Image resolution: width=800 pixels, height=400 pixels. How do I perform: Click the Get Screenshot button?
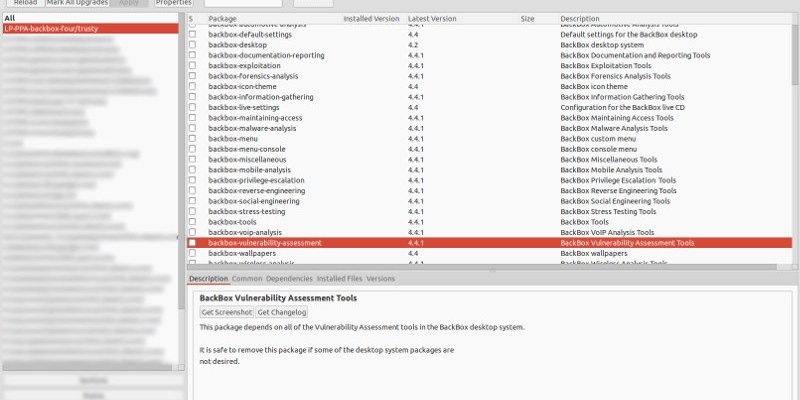[x=227, y=312]
